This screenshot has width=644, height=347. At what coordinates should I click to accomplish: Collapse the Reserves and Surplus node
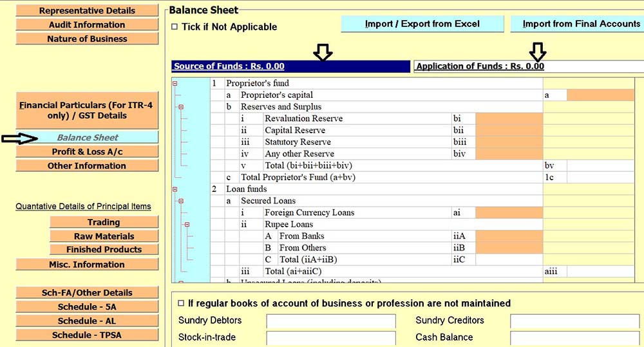point(181,107)
